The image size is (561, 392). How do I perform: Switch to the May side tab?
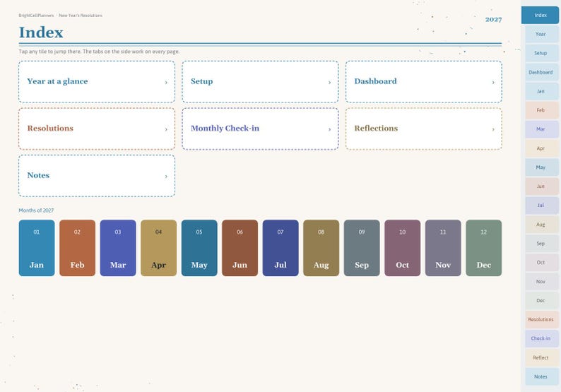click(542, 167)
